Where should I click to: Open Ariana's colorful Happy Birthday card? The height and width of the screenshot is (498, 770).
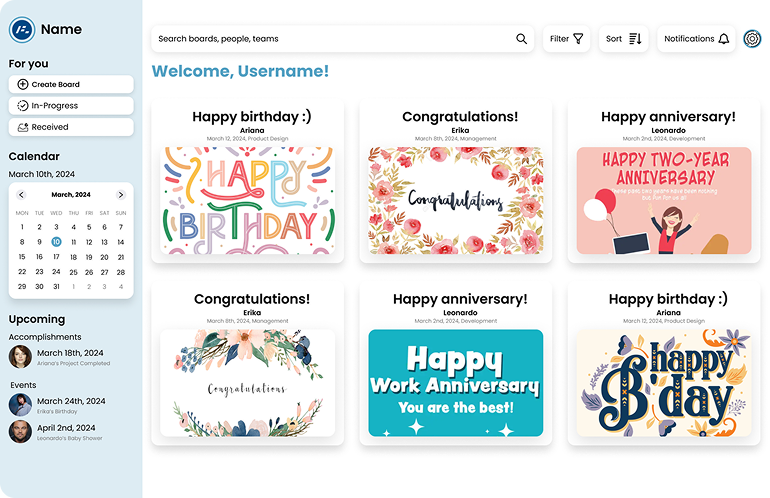[248, 201]
